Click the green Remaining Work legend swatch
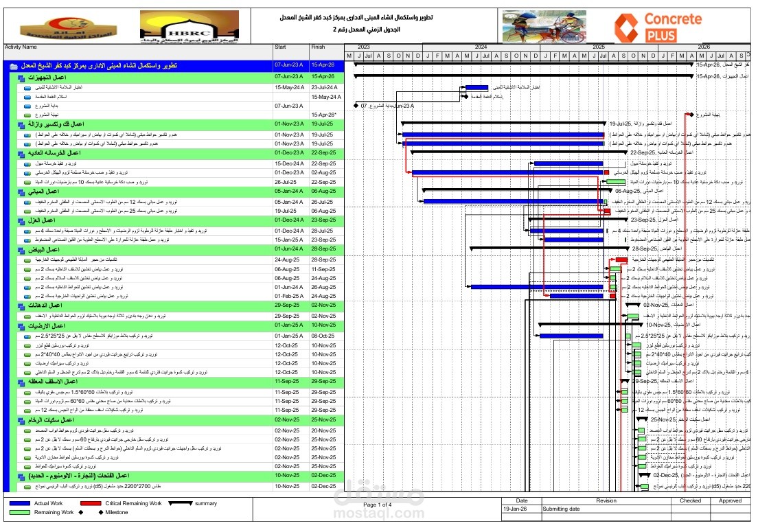 [x=20, y=513]
